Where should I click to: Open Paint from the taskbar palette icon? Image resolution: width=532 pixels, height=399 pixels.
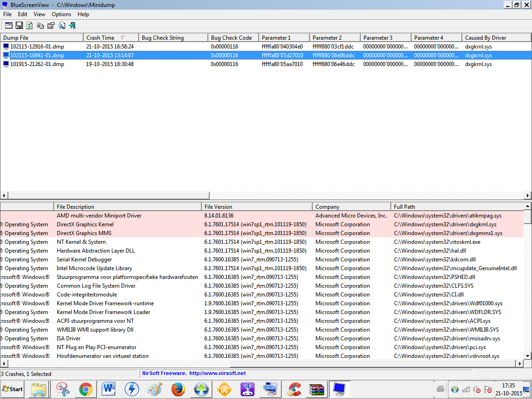point(155,389)
